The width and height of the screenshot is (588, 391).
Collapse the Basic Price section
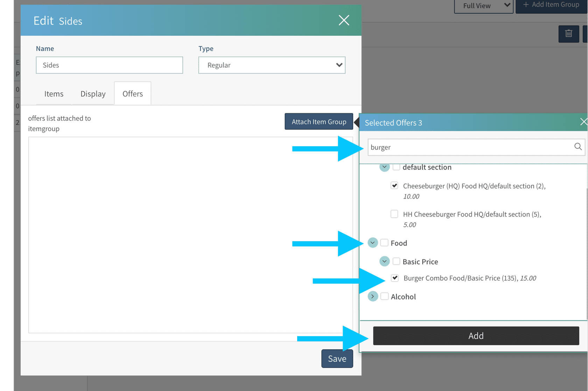coord(384,261)
